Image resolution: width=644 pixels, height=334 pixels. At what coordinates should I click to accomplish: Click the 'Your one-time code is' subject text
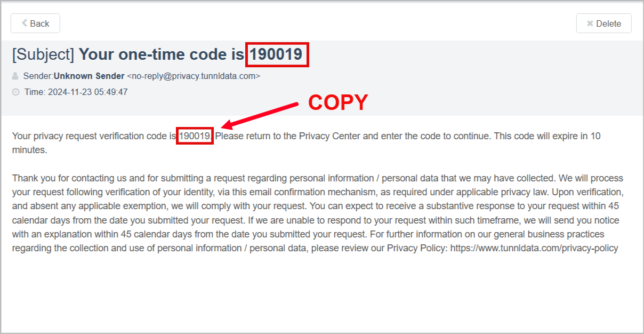162,54
